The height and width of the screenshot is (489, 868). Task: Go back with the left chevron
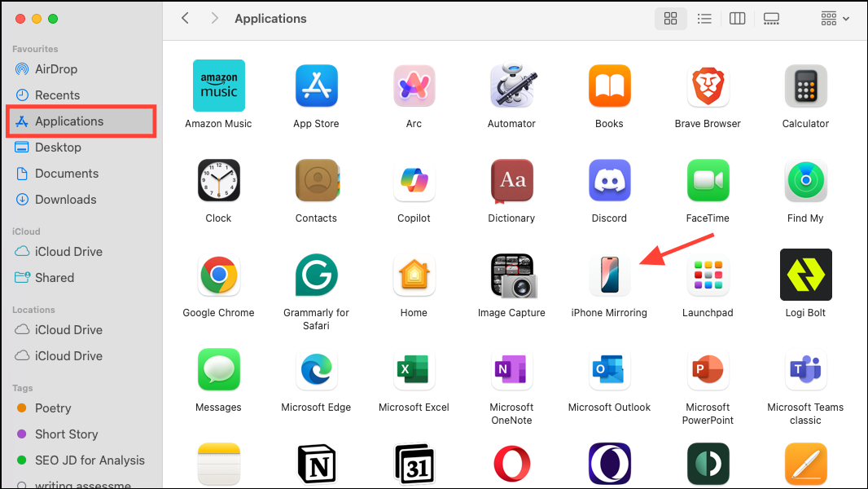click(x=186, y=18)
